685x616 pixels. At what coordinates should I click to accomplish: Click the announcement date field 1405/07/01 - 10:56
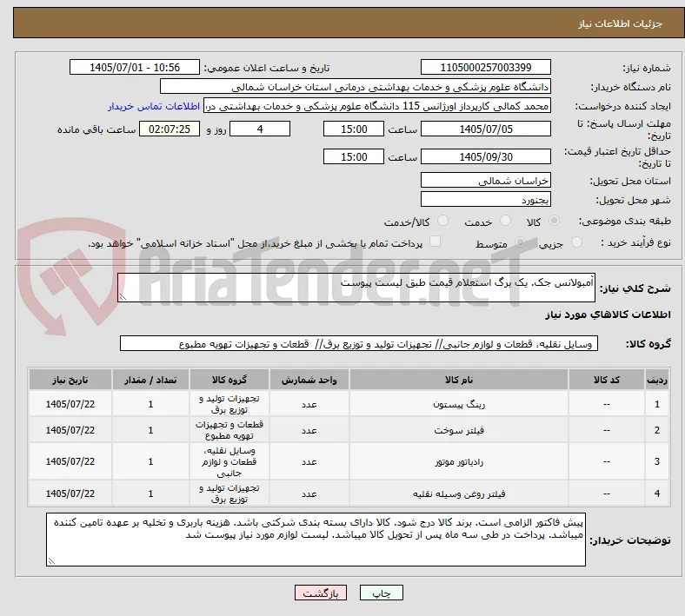135,68
